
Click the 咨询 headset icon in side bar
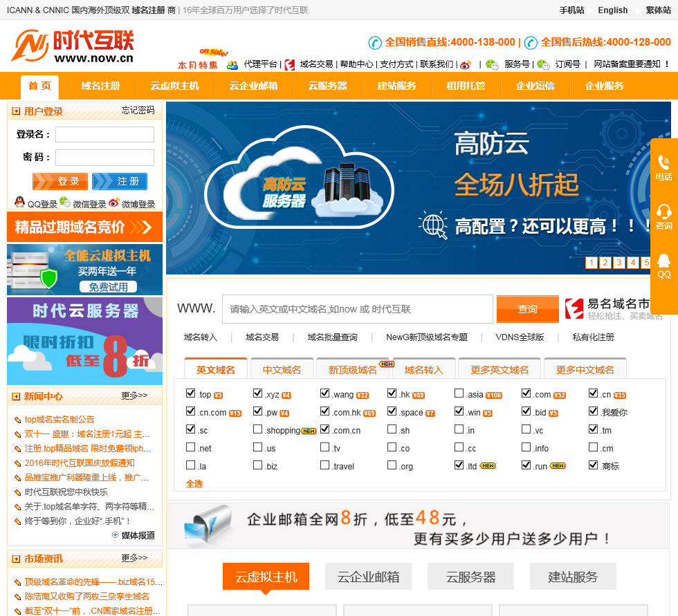(x=663, y=212)
